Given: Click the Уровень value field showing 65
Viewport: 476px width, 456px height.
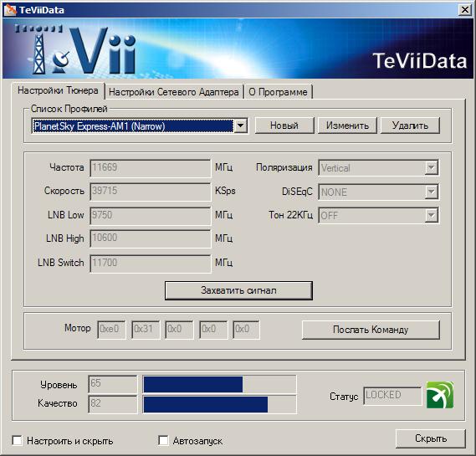Looking at the screenshot, I should pyautogui.click(x=113, y=384).
